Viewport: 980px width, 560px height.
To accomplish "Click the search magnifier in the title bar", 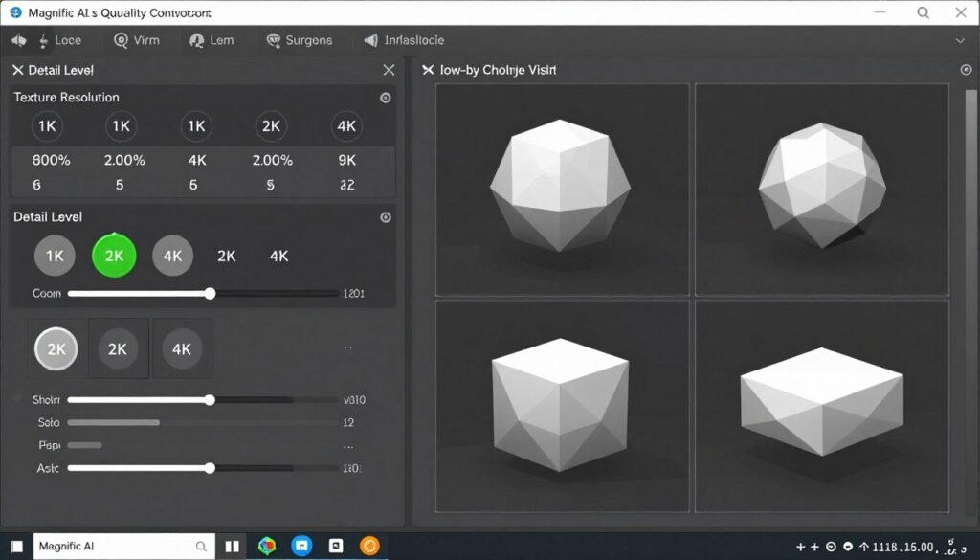I will [x=924, y=12].
